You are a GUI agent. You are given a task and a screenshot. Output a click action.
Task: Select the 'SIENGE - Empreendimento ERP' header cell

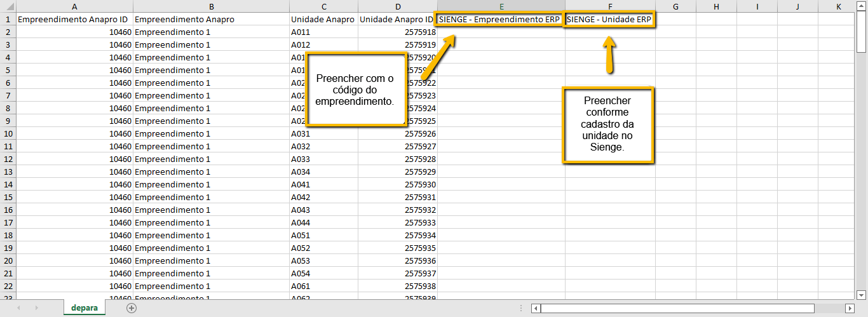click(499, 19)
